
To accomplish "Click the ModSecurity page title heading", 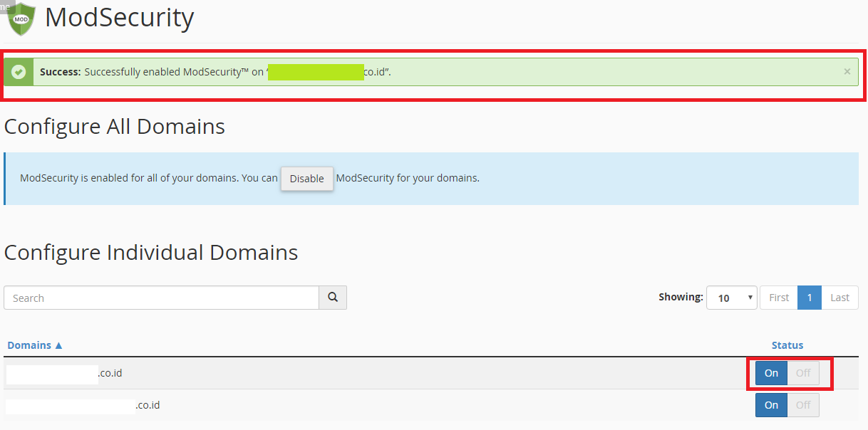I will [118, 19].
